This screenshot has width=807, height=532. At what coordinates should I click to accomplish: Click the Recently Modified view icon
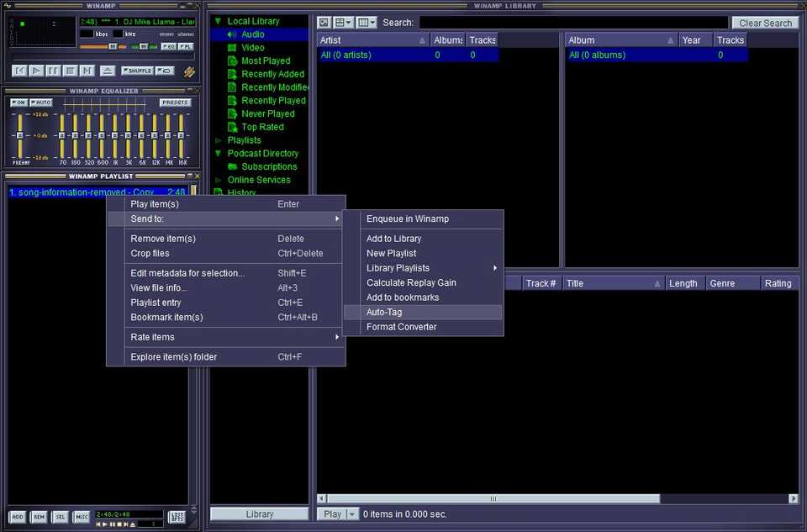[232, 87]
